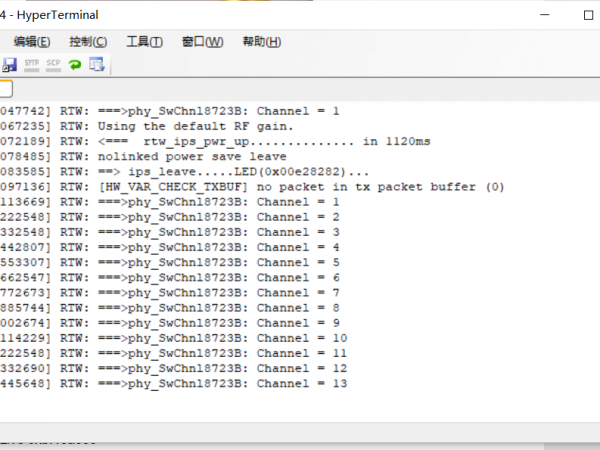
Task: Open the SFTP file transfer tool
Action: click(31, 64)
